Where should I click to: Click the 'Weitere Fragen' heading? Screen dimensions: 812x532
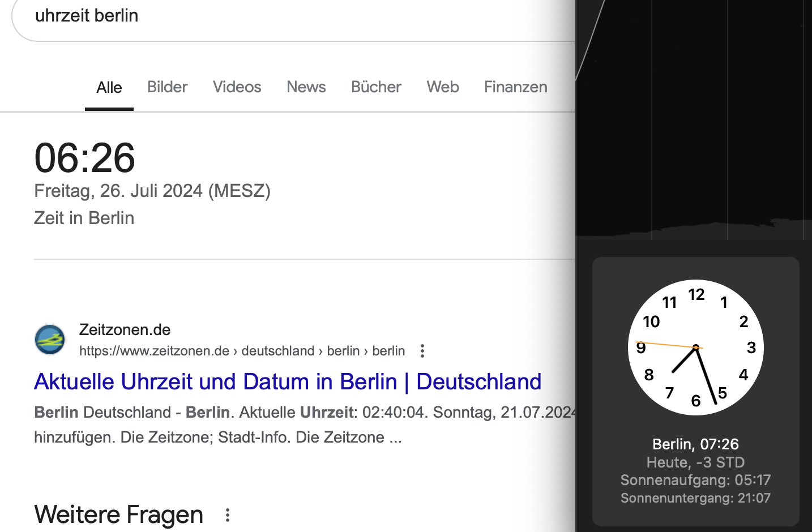click(119, 514)
